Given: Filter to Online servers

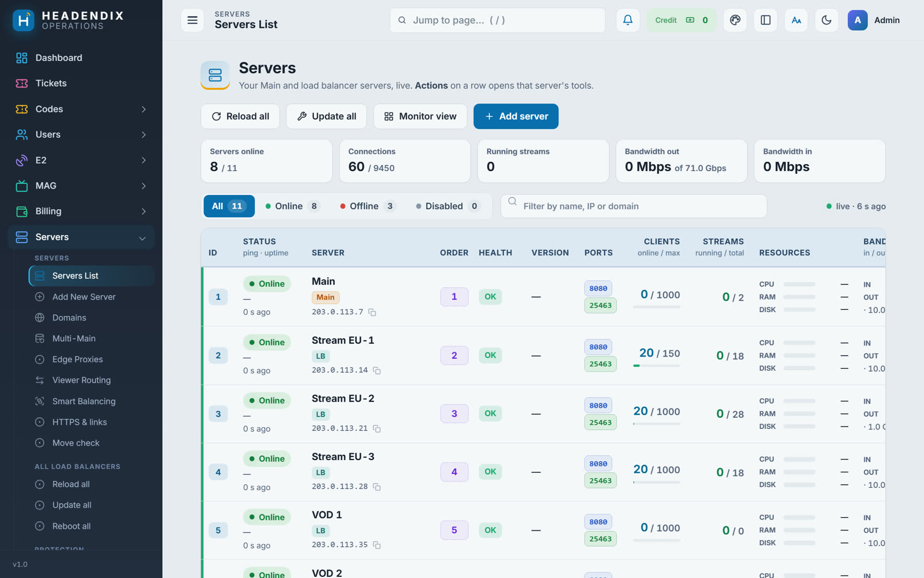Looking at the screenshot, I should point(293,206).
